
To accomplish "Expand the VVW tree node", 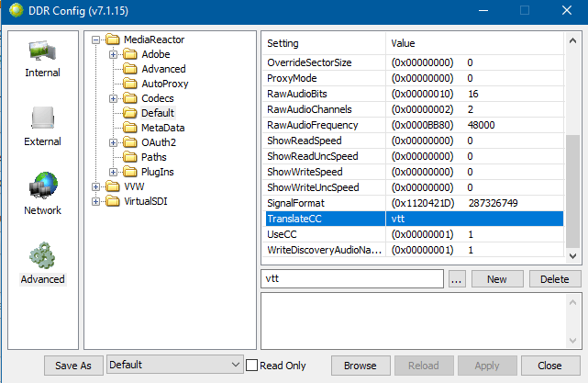I will tap(96, 186).
